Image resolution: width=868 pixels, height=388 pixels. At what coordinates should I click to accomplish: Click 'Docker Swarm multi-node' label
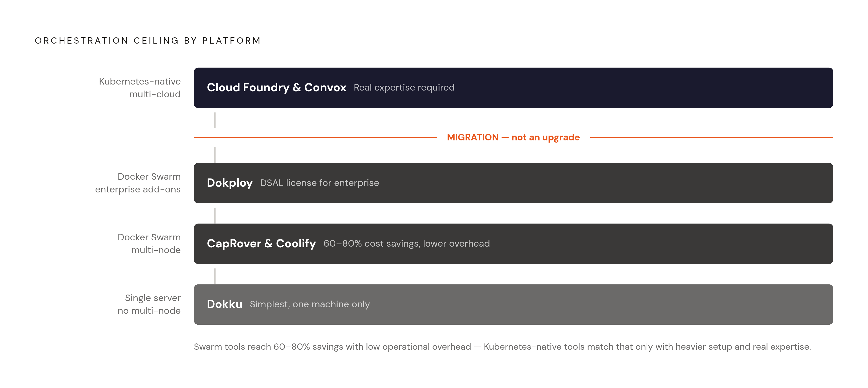coord(149,244)
